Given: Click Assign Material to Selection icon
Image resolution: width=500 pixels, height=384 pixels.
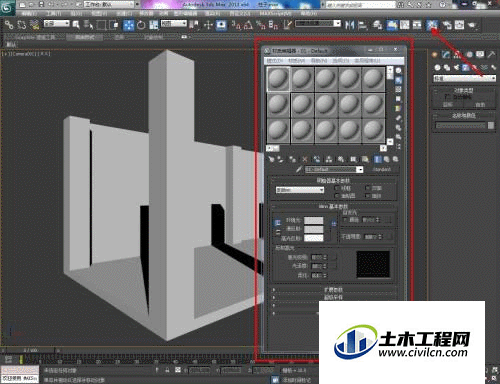Looking at the screenshot, I should 292,159.
